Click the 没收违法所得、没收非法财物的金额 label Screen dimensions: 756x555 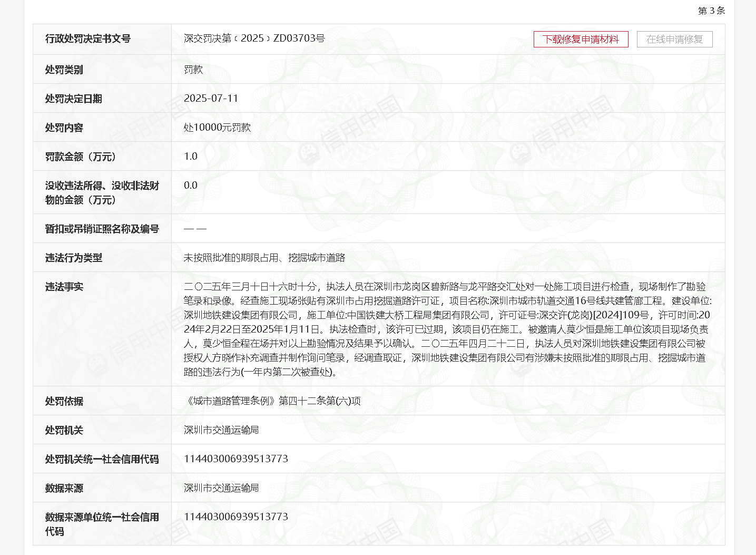[102, 193]
